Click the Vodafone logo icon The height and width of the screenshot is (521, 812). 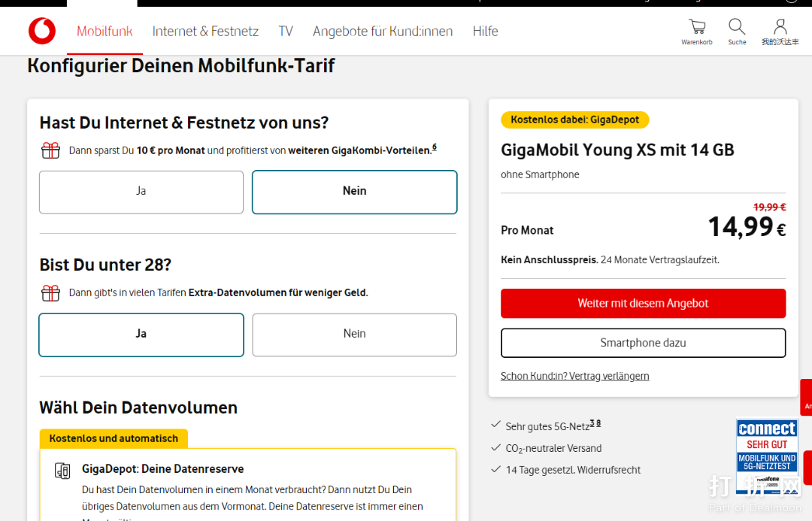tap(42, 31)
